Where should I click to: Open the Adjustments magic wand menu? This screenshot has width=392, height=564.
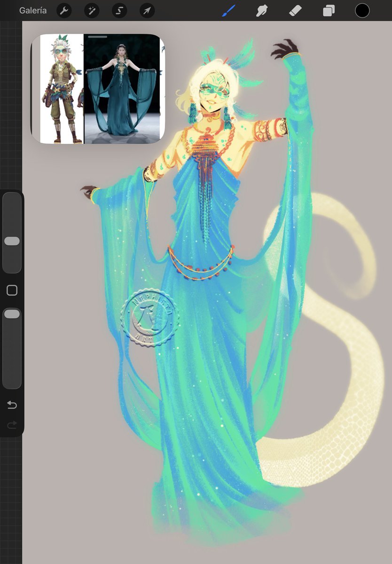92,10
